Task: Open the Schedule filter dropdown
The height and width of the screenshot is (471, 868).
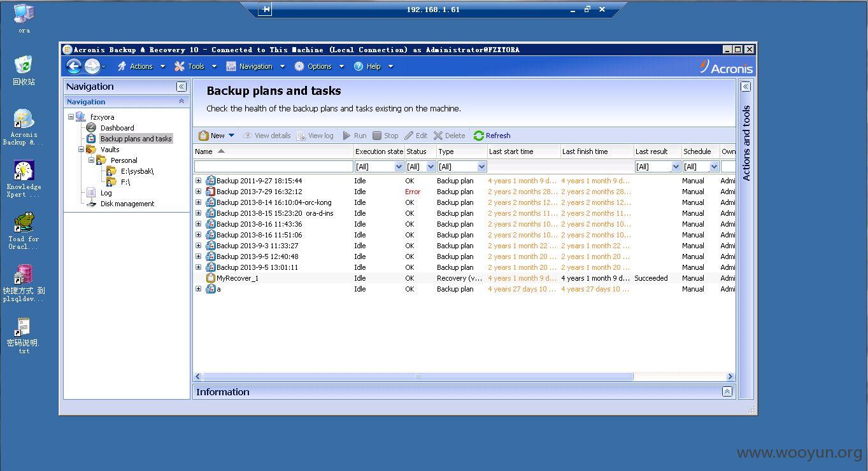Action: point(714,167)
